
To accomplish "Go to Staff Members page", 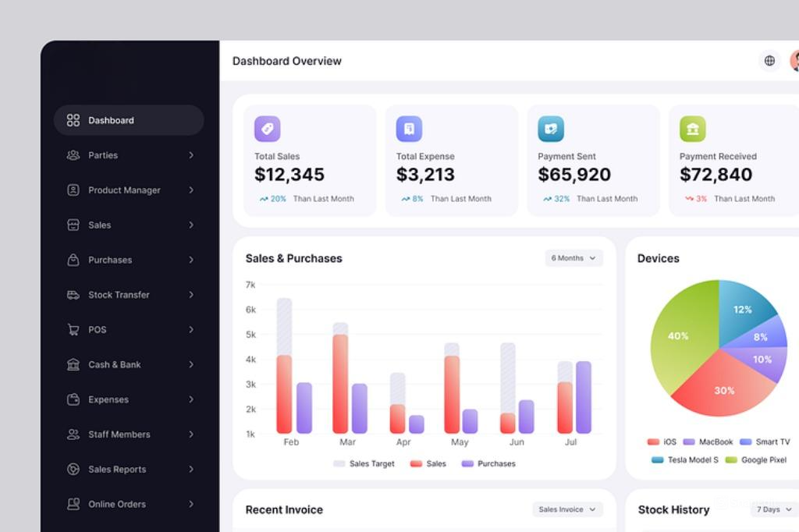I will point(119,434).
